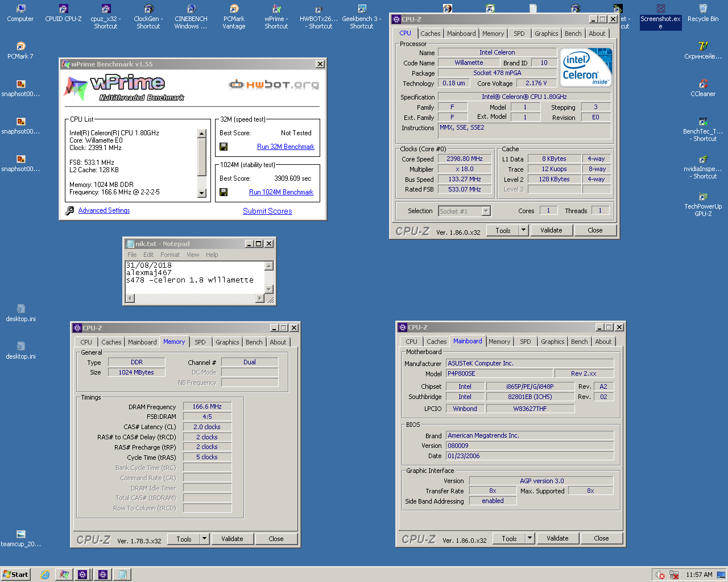
Task: Open Notepad File menu
Action: point(132,255)
